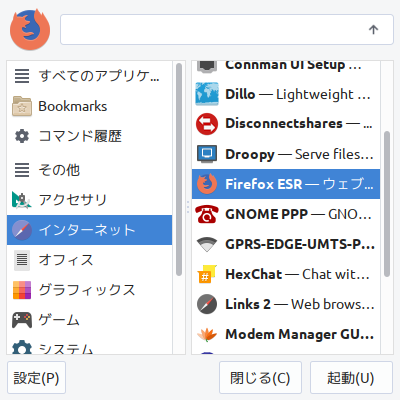Click the gear icon beside コマンド履歴
This screenshot has height=400, width=400.
click(x=22, y=136)
